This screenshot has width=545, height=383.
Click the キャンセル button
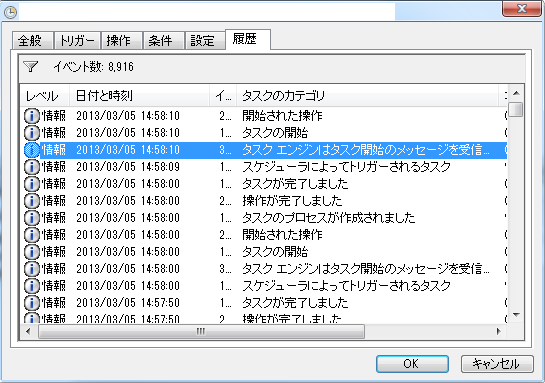(x=497, y=364)
